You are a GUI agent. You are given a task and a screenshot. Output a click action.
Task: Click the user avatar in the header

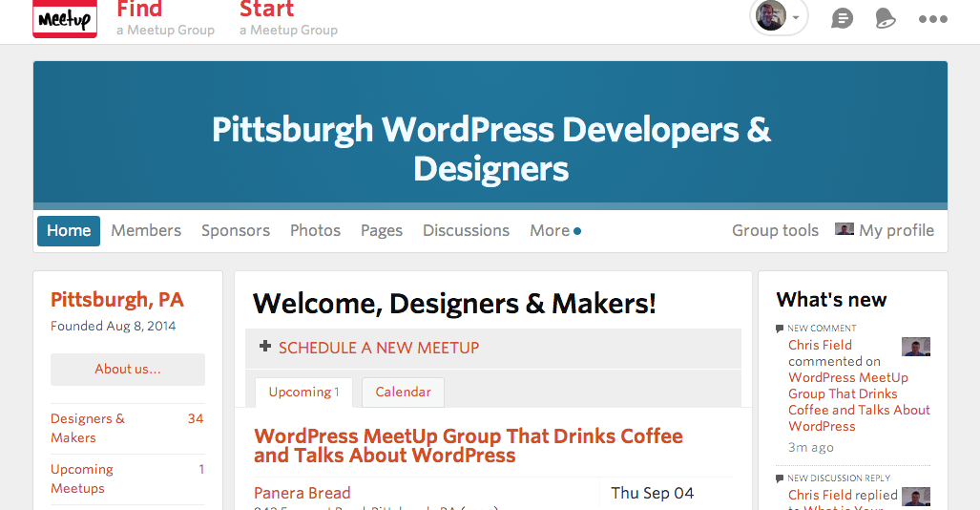pyautogui.click(x=771, y=15)
